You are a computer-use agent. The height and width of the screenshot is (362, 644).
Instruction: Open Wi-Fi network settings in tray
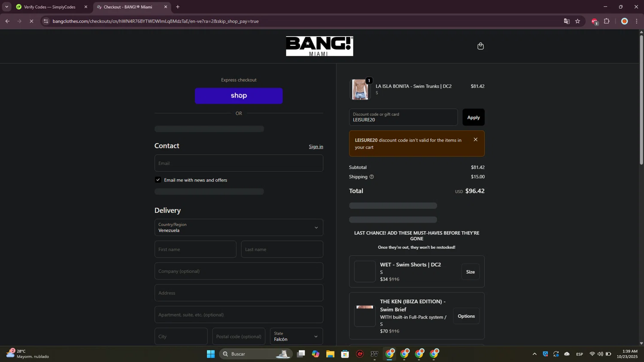pyautogui.click(x=592, y=354)
